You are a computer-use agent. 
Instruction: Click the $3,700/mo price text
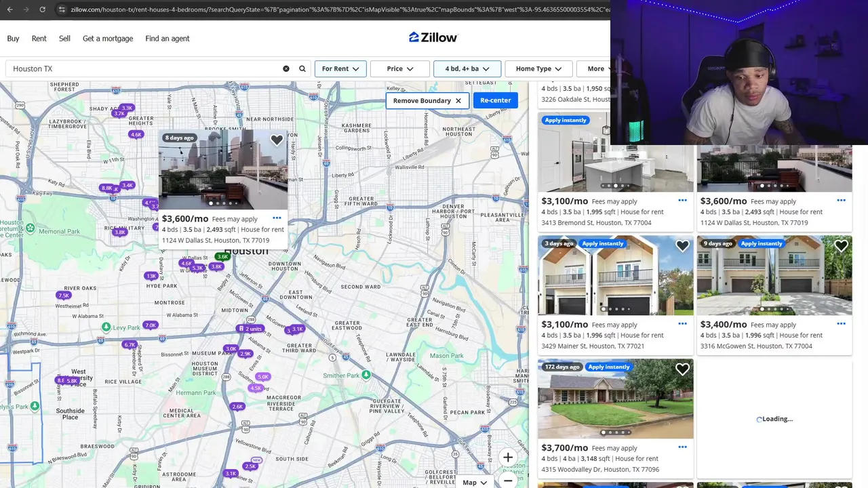click(564, 447)
